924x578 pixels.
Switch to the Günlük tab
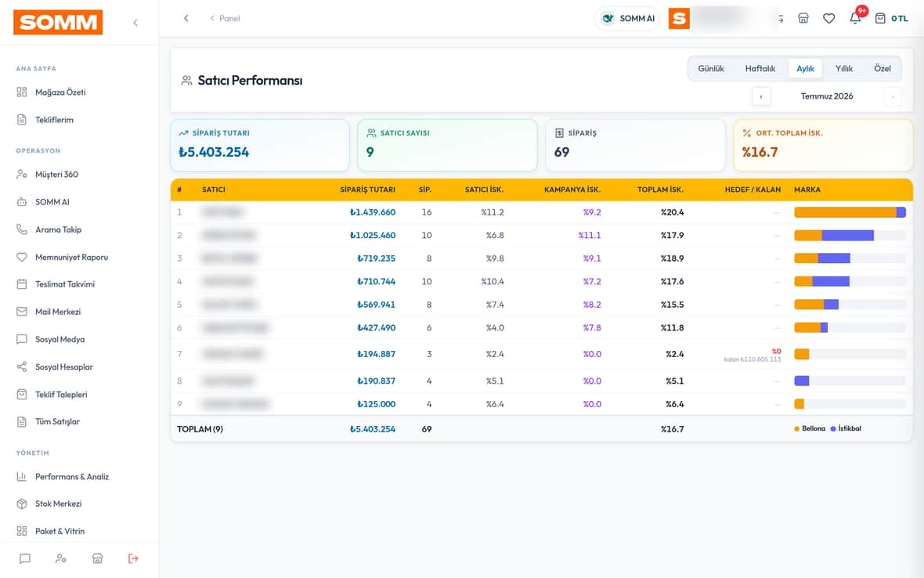point(711,68)
